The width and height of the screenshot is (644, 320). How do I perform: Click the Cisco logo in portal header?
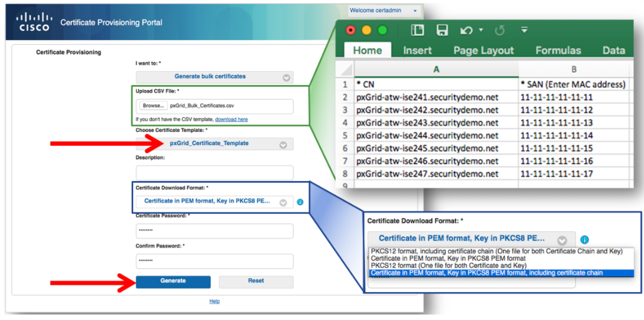(33, 22)
